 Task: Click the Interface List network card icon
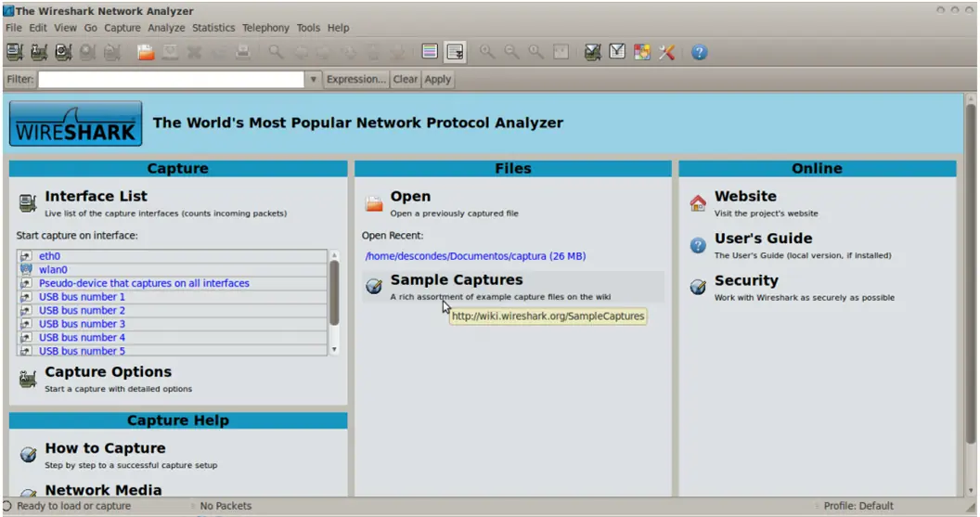[28, 203]
